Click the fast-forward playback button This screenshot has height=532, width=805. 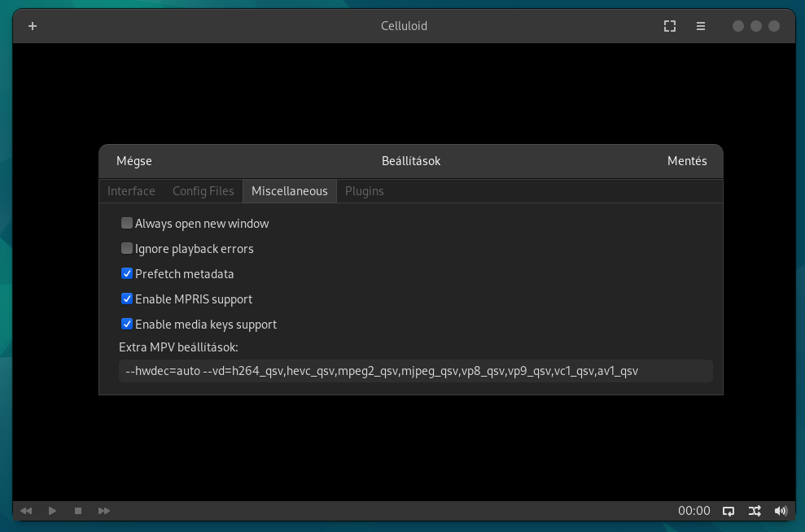[103, 511]
